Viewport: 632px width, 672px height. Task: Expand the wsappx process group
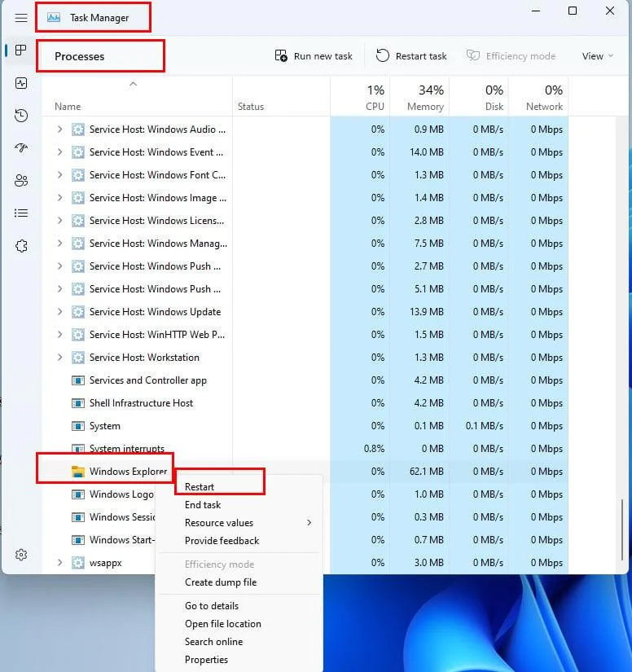(x=60, y=562)
